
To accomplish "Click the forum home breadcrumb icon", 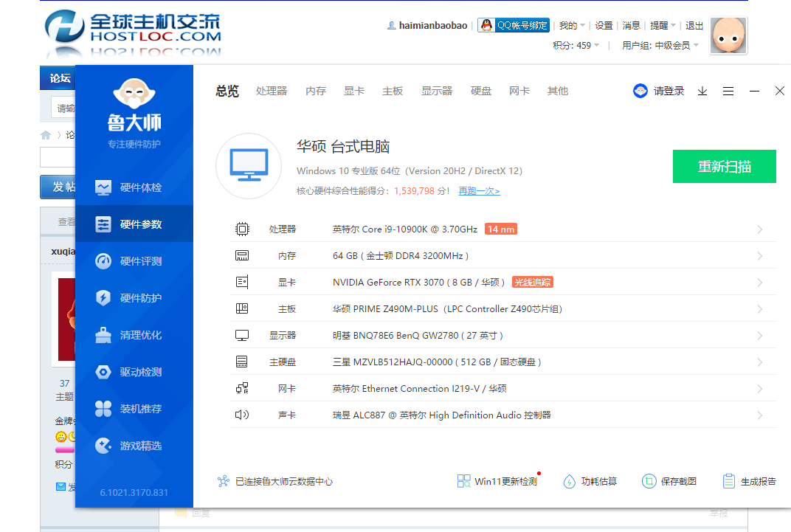I will click(46, 135).
